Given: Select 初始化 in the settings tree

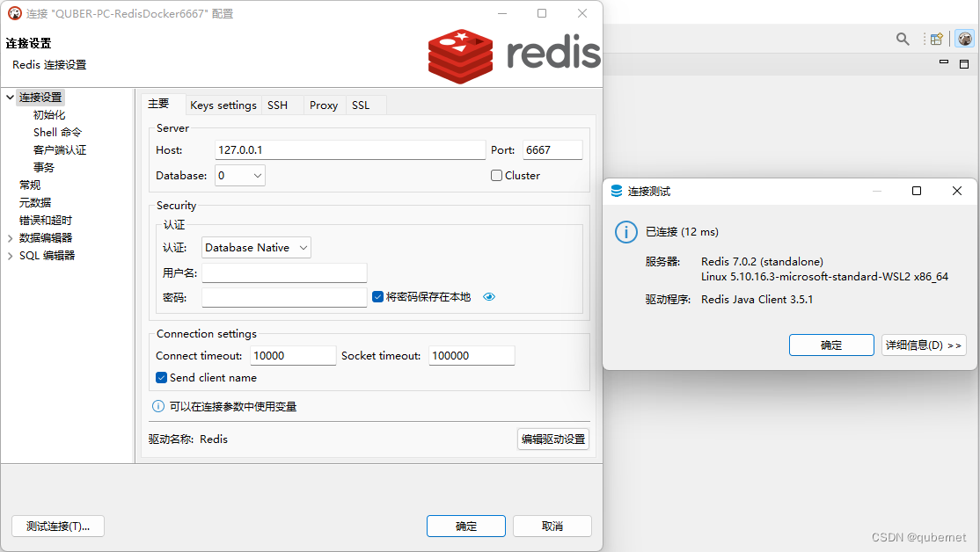Looking at the screenshot, I should click(48, 115).
